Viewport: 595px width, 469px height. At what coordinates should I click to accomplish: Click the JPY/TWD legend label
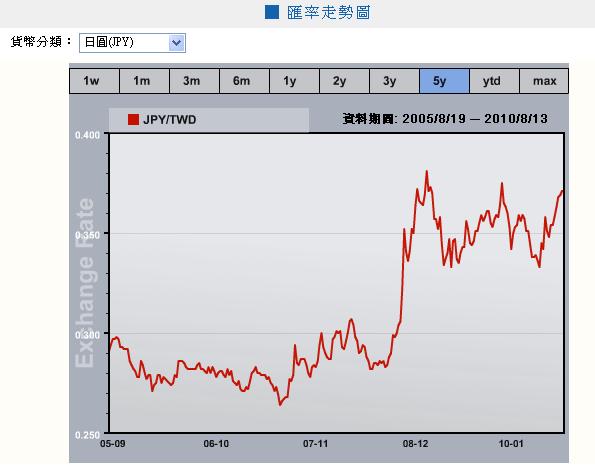169,120
